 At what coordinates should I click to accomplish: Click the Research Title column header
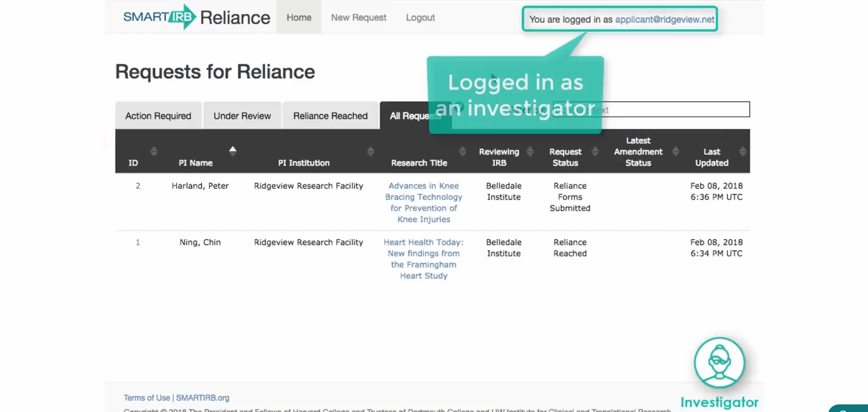[x=419, y=162]
